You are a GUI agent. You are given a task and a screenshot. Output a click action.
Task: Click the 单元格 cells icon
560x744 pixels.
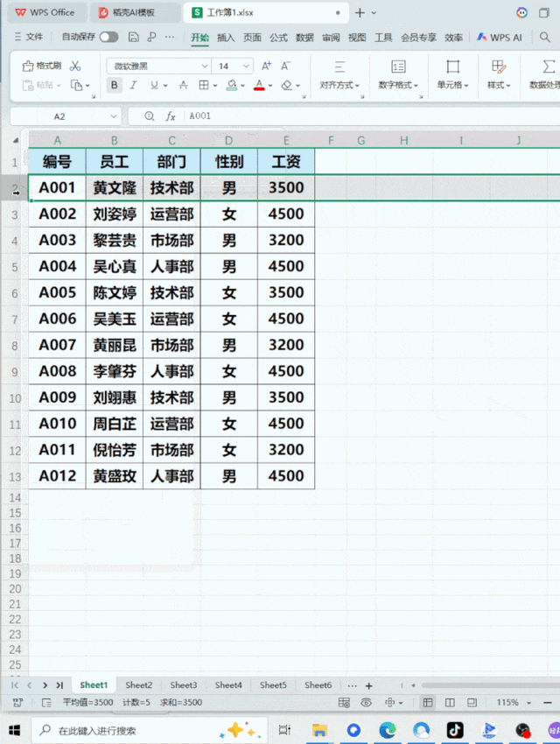[453, 67]
